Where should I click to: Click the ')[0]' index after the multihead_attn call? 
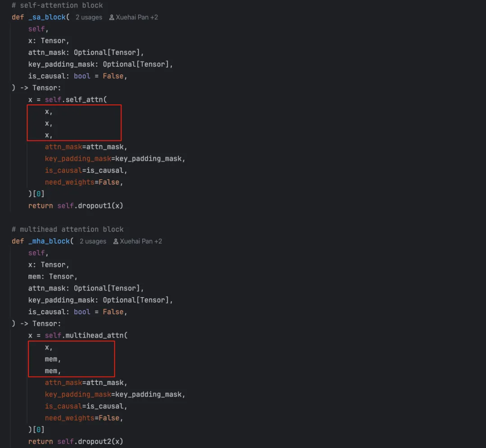click(36, 430)
